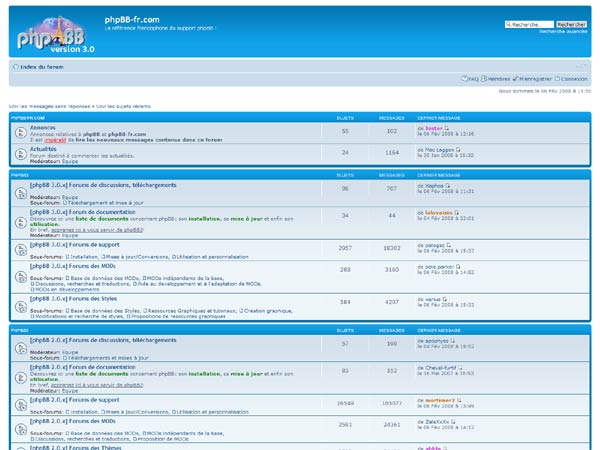Open the PHPBB2 category header
Viewport: 600px width, 450px height.
point(20,330)
